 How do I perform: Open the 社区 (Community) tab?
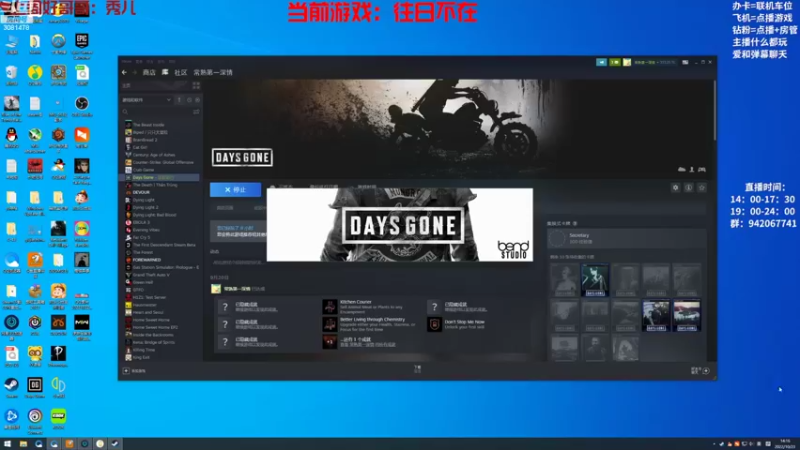point(181,72)
